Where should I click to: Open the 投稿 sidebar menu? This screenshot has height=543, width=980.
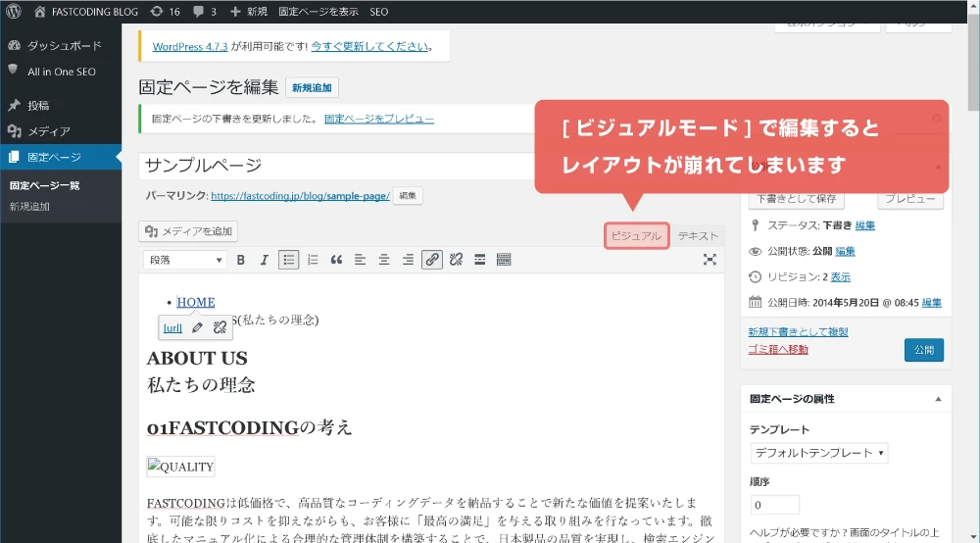pos(61,105)
